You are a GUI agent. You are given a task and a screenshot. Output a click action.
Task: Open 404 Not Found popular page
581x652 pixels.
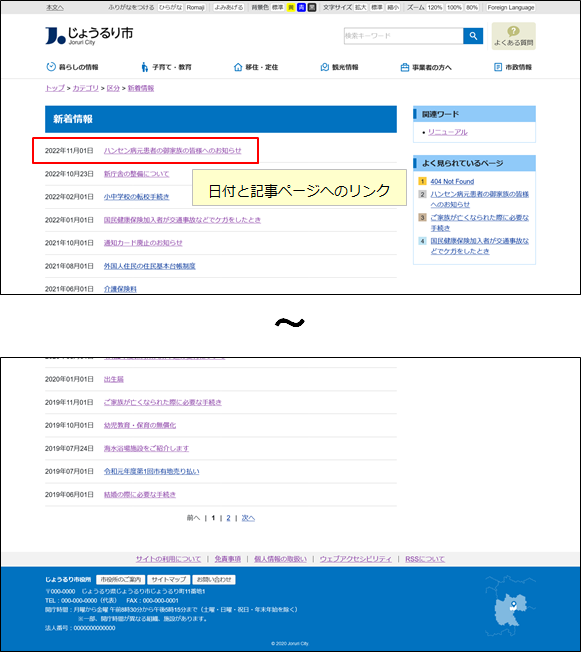point(452,182)
